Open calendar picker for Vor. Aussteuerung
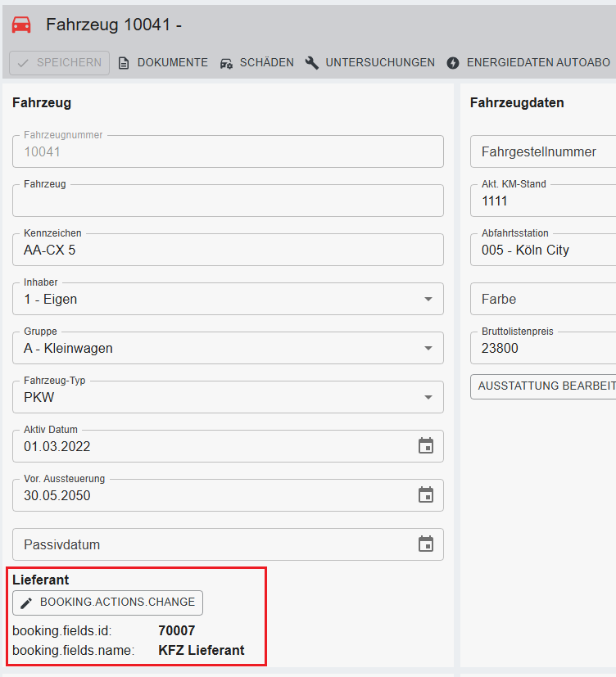The height and width of the screenshot is (677, 616). (x=425, y=495)
